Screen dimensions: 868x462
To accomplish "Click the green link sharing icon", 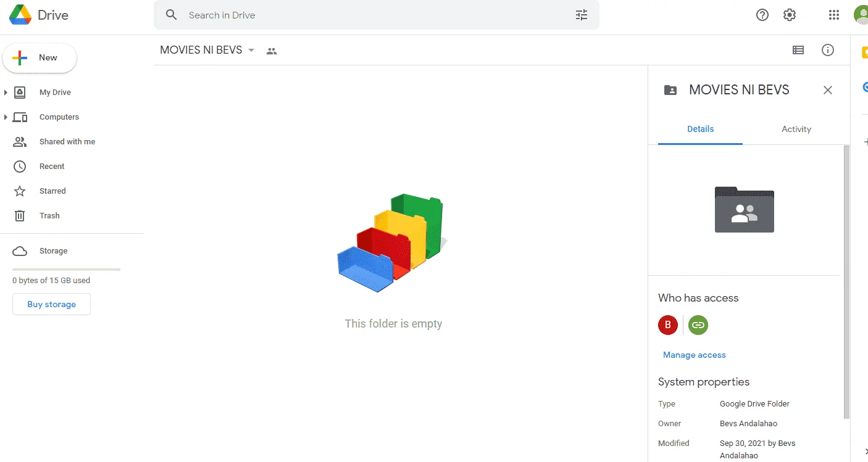I will (698, 324).
